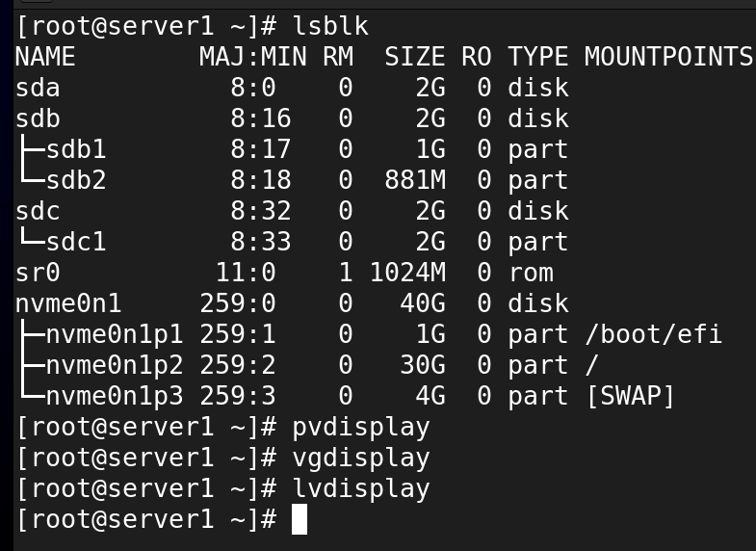756x551 pixels.
Task: Click the nvme0n1p2 partition entry
Action: pyautogui.click(x=115, y=365)
